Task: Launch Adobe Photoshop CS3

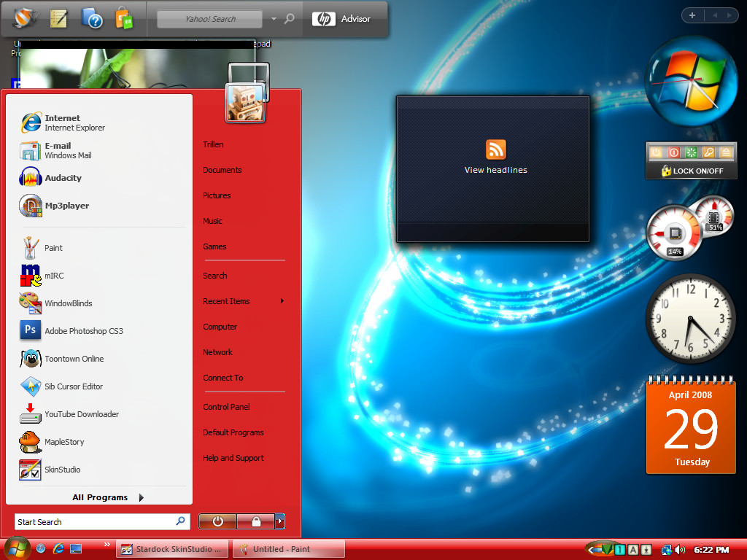Action: click(100, 331)
